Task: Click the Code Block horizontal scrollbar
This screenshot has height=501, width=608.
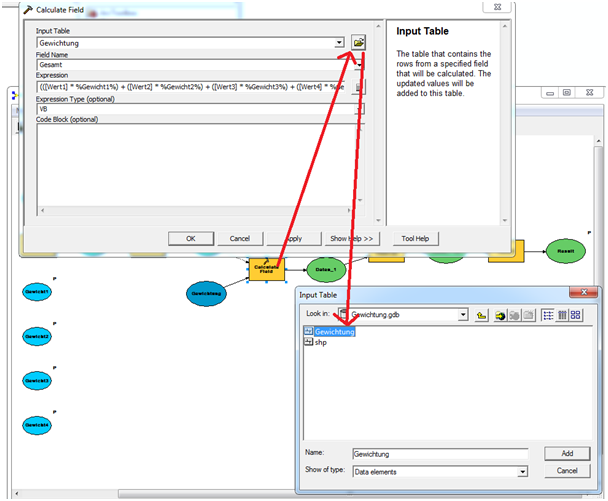Action: pyautogui.click(x=196, y=211)
